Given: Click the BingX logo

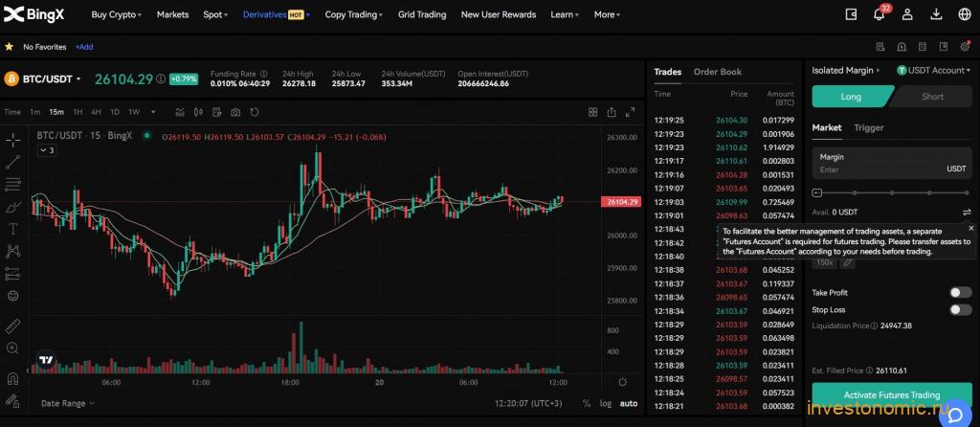Looking at the screenshot, I should [33, 13].
